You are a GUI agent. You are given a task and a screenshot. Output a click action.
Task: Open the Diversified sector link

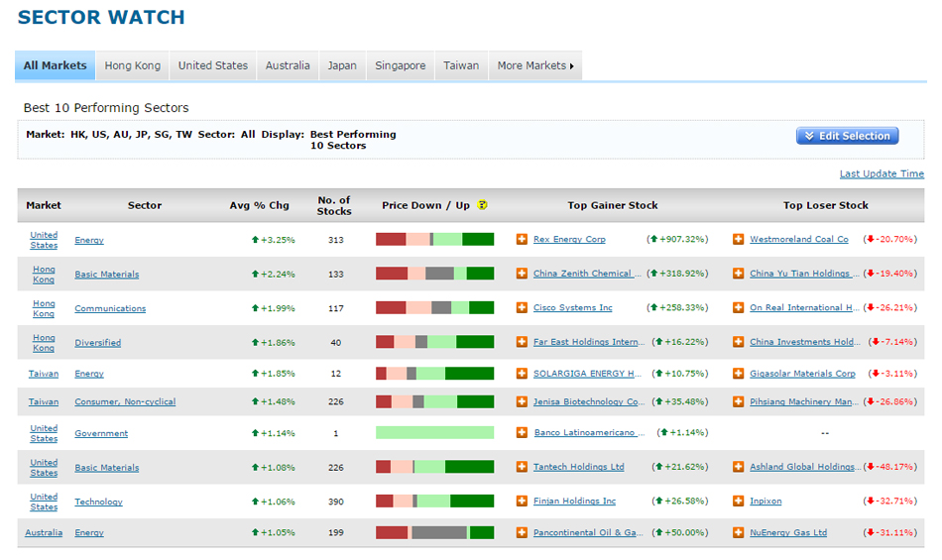(98, 343)
